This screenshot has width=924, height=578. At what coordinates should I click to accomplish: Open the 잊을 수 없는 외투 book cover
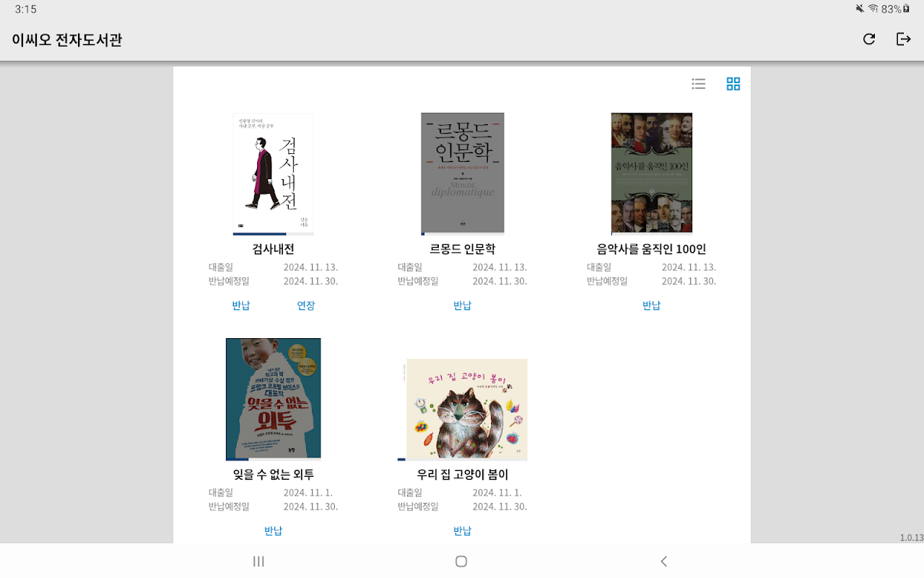point(274,400)
